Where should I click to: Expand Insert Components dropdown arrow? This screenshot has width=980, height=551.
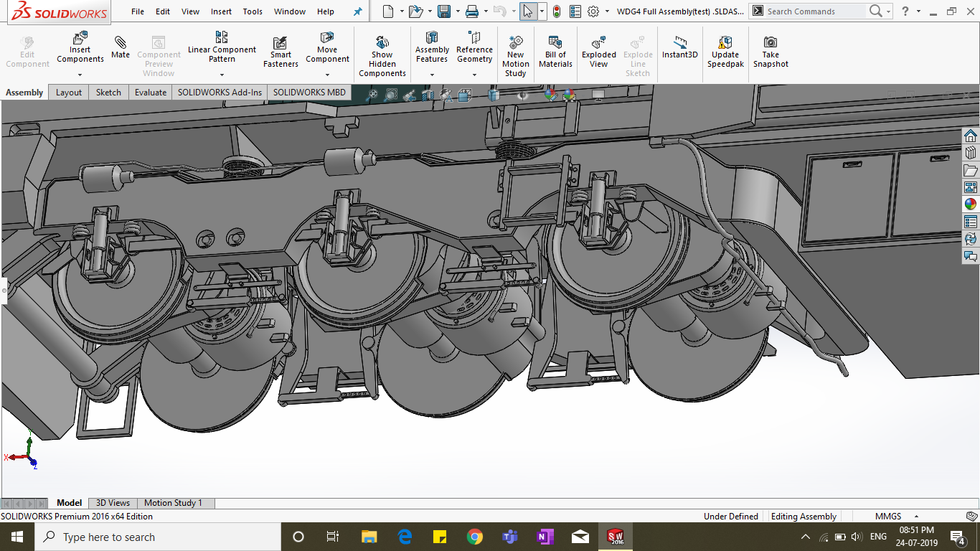[80, 75]
